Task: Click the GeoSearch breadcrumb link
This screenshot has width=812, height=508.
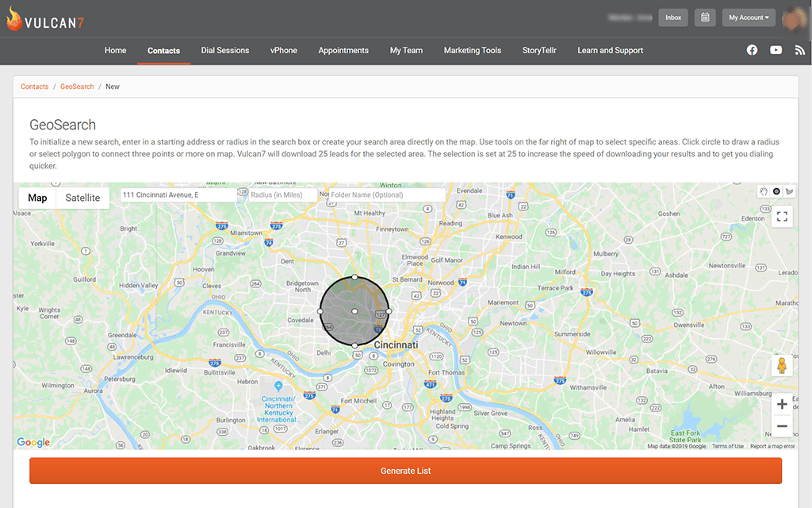Action: click(x=77, y=87)
